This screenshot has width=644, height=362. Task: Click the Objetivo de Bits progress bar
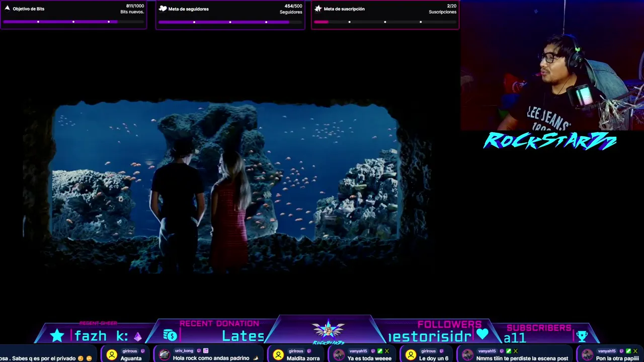(73, 22)
